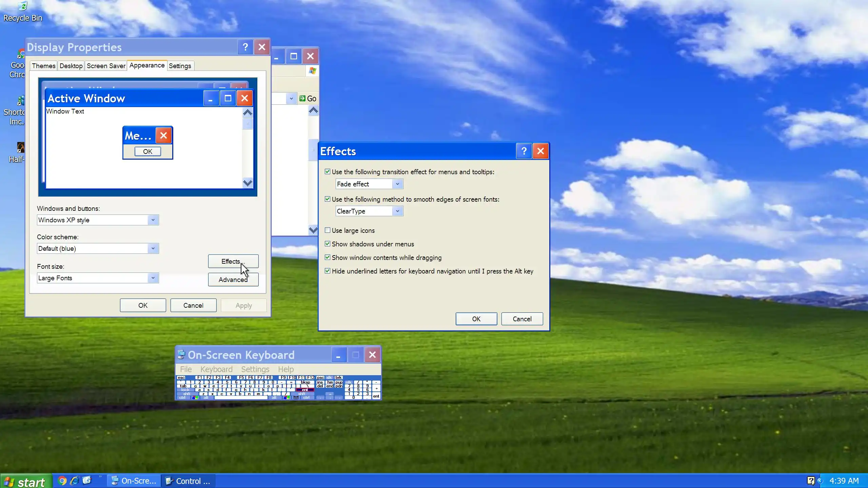Click the Effects dialog help question mark icon
This screenshot has height=488, width=868.
pyautogui.click(x=524, y=151)
